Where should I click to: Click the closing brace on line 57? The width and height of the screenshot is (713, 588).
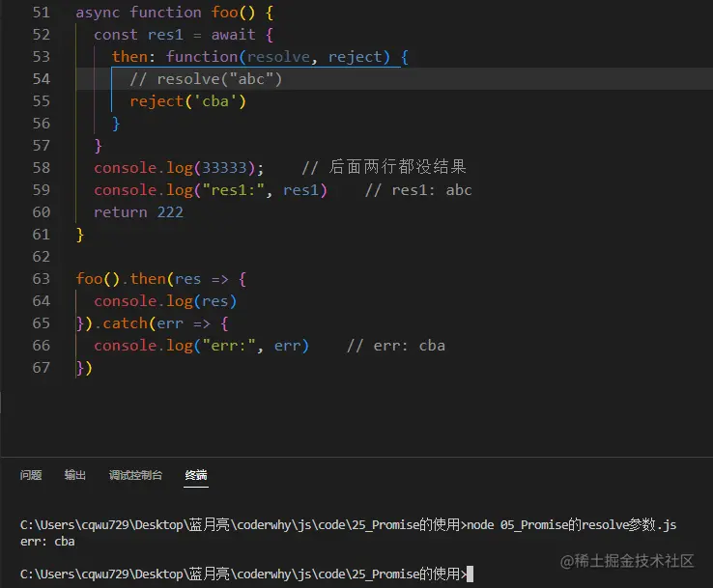coord(99,146)
